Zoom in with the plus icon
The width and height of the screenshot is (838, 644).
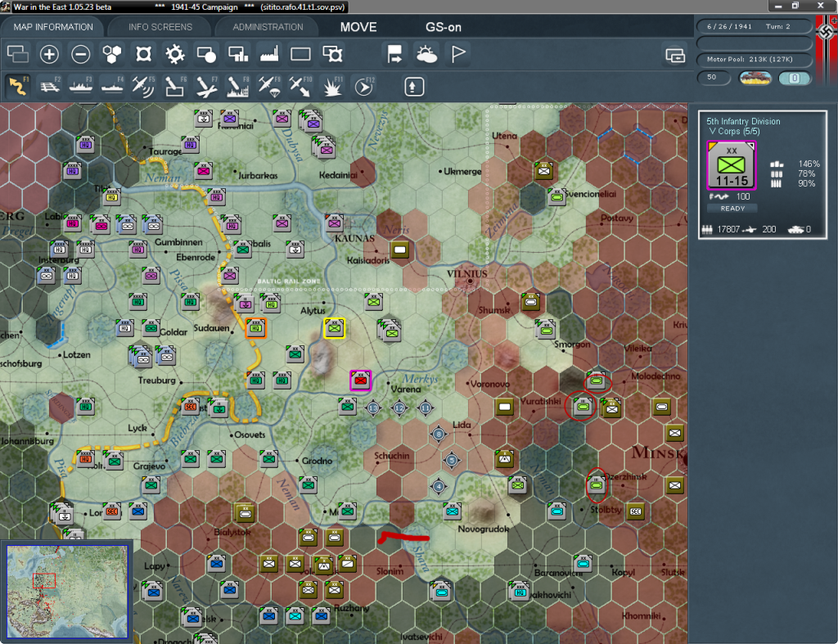point(49,54)
